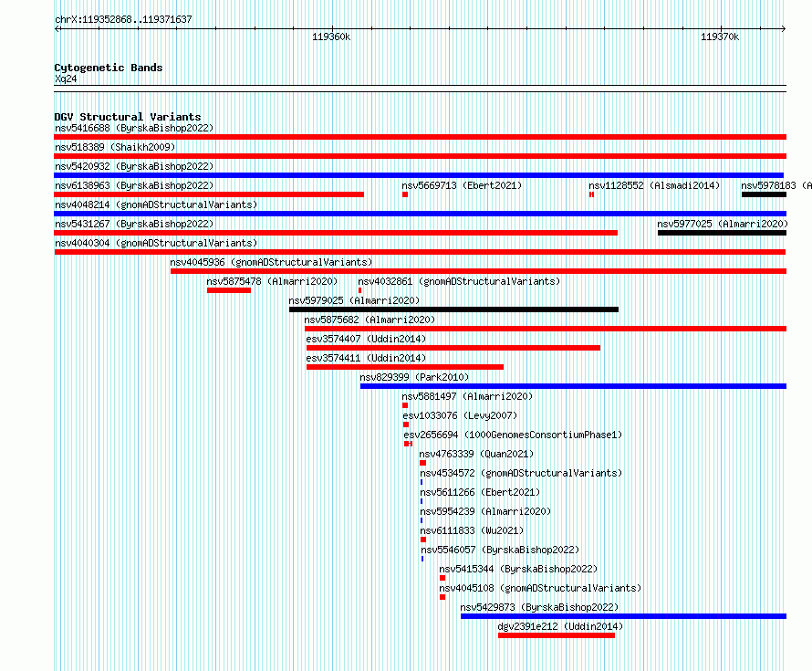
Task: Open the nsv5875478 (Almarri2020) label
Action: coord(272,281)
